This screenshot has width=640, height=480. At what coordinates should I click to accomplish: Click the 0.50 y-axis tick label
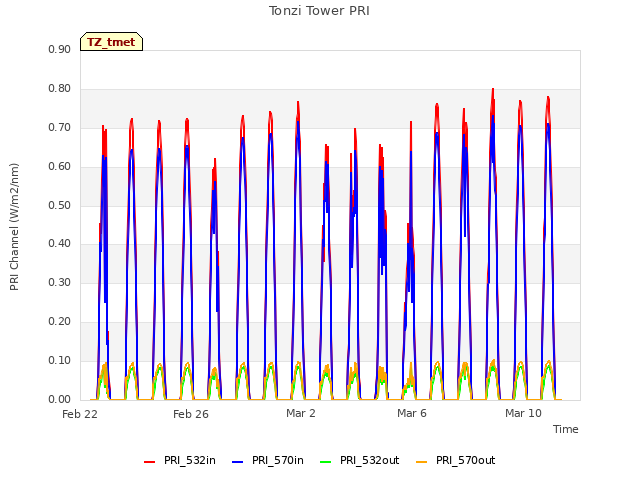60,205
